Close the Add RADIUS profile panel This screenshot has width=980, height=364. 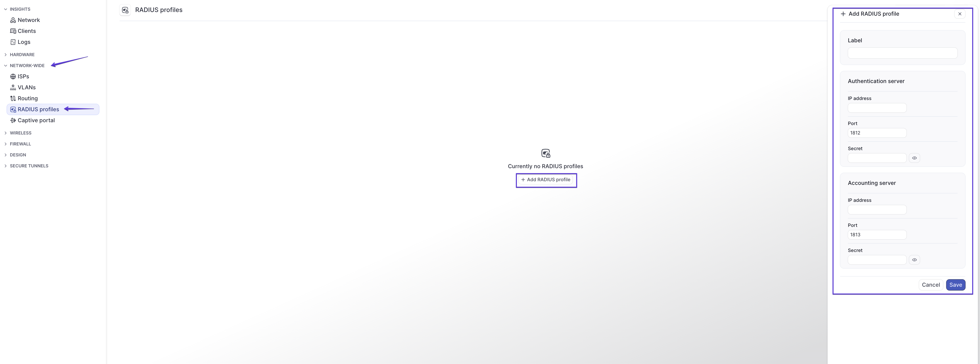960,14
